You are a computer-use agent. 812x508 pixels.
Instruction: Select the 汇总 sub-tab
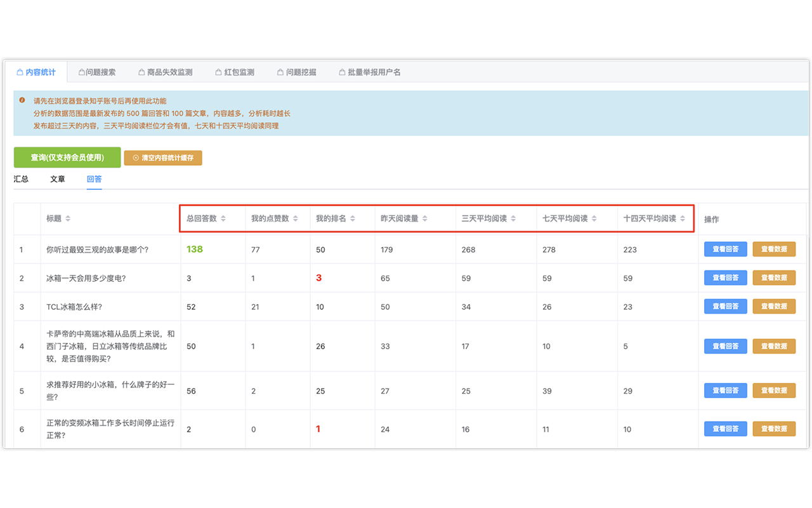coord(21,179)
